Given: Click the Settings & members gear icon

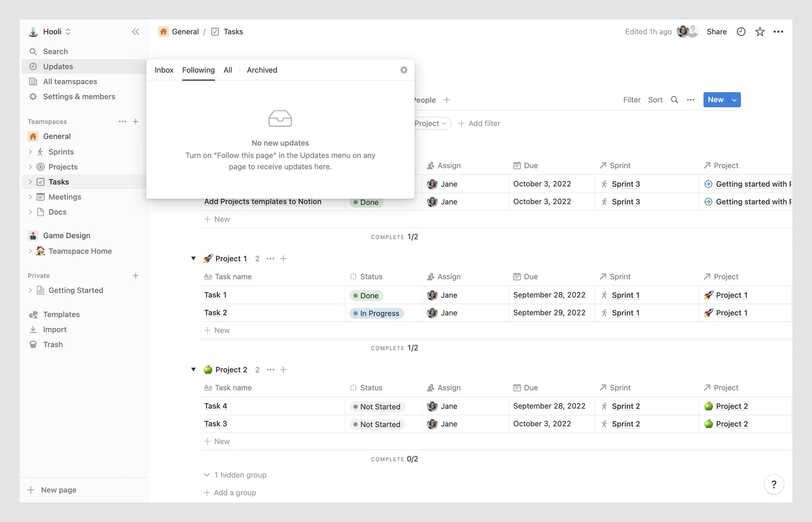Looking at the screenshot, I should tap(33, 97).
